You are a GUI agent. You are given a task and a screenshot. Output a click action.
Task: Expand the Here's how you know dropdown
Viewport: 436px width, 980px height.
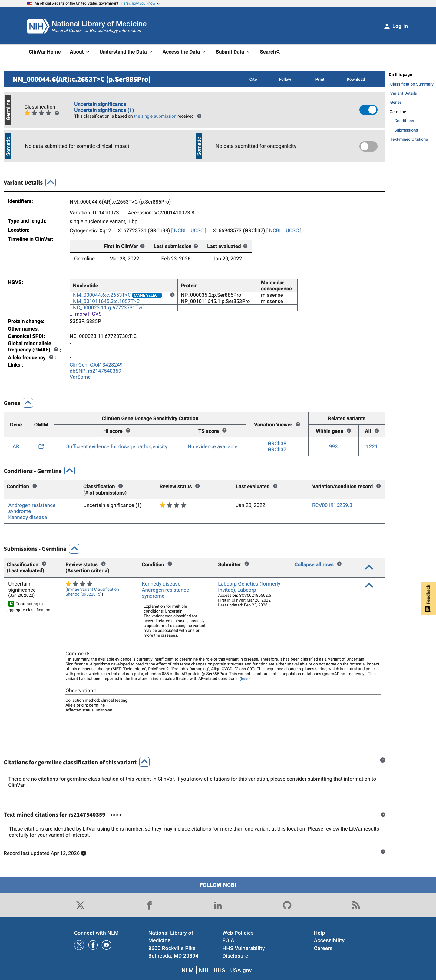point(140,3)
